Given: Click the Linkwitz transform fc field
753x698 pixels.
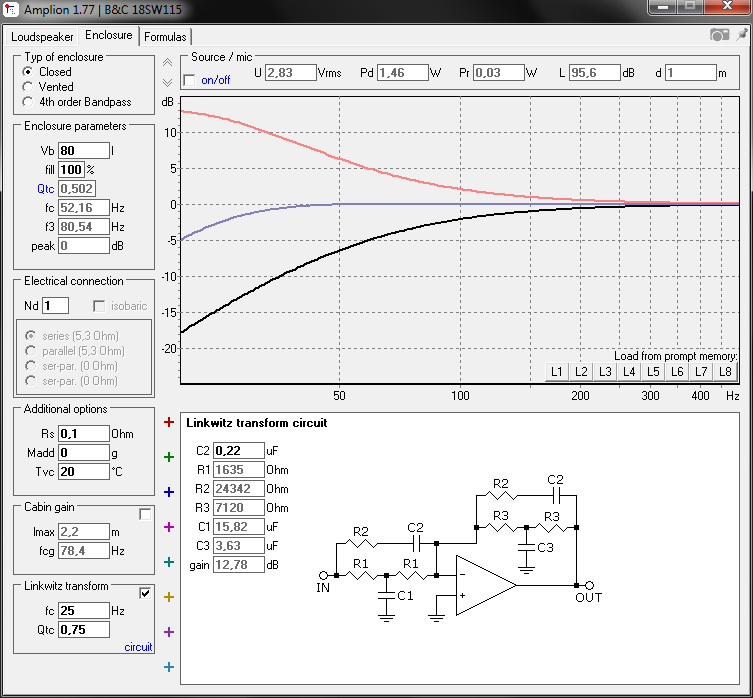Looking at the screenshot, I should (84, 611).
